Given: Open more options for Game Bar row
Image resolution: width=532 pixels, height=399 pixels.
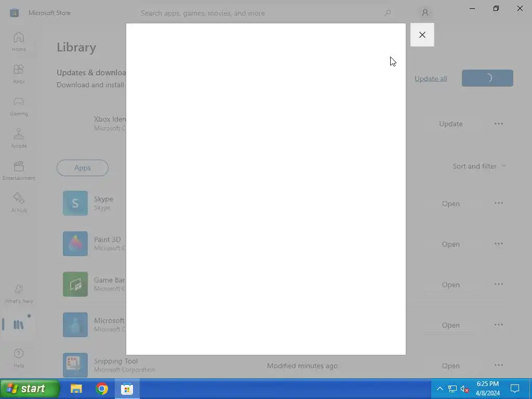Looking at the screenshot, I should [x=498, y=284].
